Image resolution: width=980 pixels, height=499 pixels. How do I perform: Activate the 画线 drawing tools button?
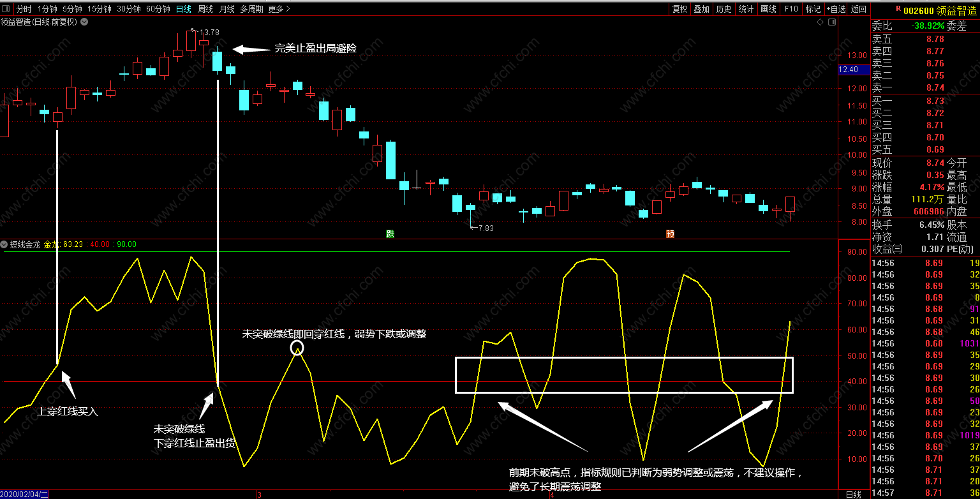pos(768,9)
